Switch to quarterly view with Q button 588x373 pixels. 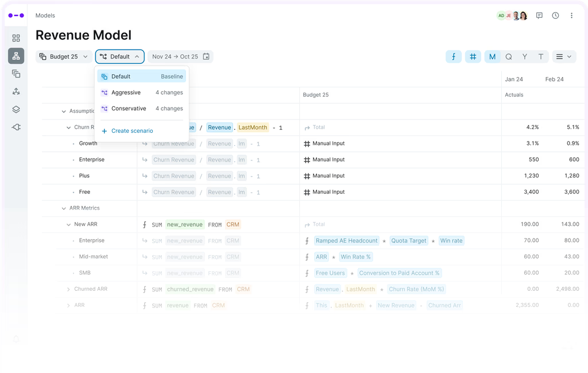tap(508, 56)
